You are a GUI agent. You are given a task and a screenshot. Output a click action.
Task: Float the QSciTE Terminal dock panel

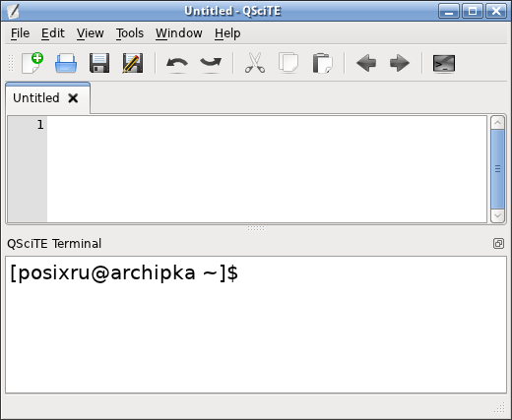click(x=498, y=243)
